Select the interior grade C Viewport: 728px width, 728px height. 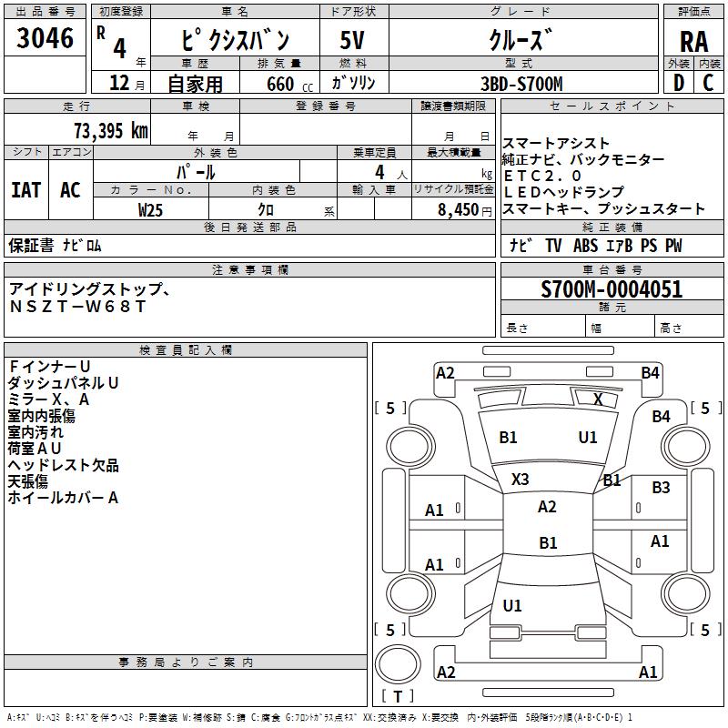pos(708,83)
